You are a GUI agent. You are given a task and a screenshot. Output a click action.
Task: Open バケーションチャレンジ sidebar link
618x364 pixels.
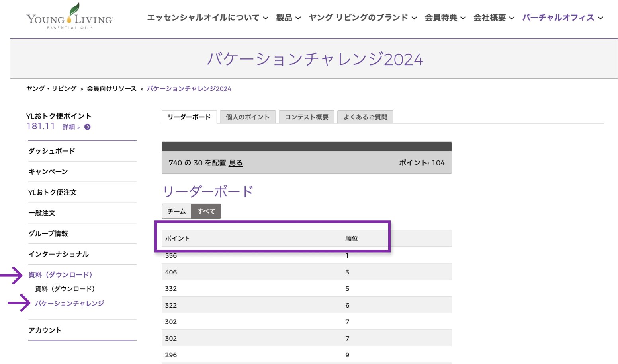point(70,303)
